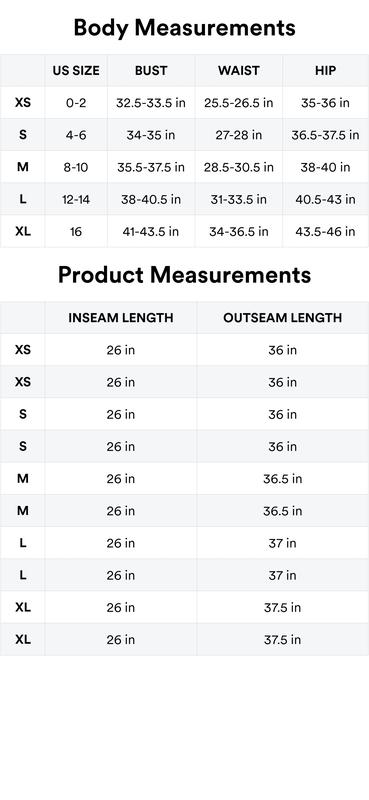Select the WAIST column header
The image size is (369, 800).
click(x=239, y=70)
